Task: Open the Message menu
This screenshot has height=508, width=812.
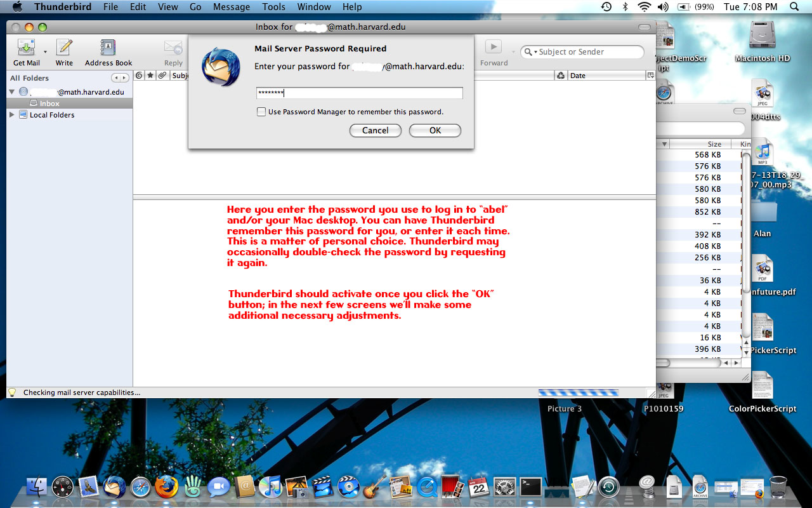Action: point(232,7)
